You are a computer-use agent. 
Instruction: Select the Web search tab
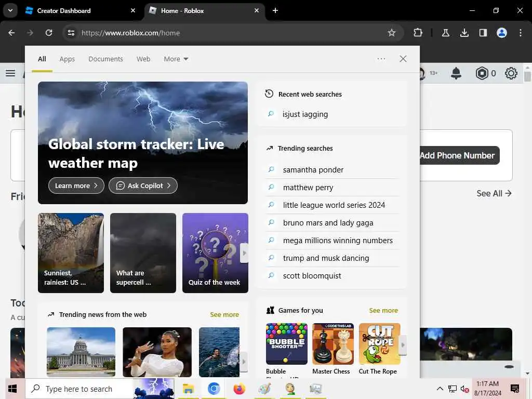coord(143,59)
